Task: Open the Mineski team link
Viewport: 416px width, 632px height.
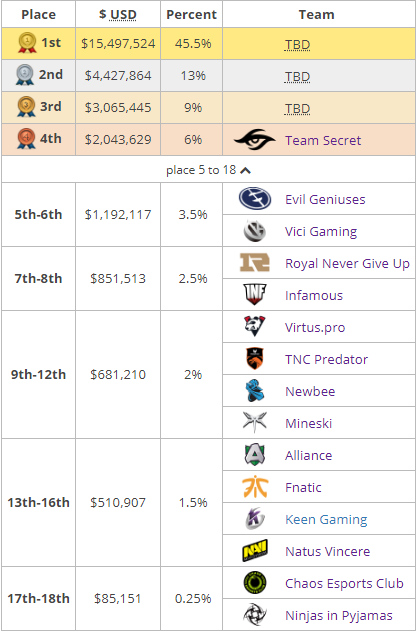Action: pos(309,423)
